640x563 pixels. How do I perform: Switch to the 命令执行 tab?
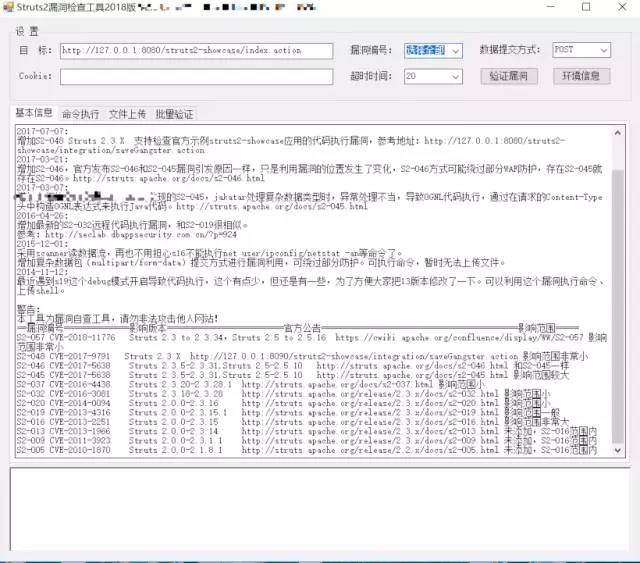click(80, 114)
